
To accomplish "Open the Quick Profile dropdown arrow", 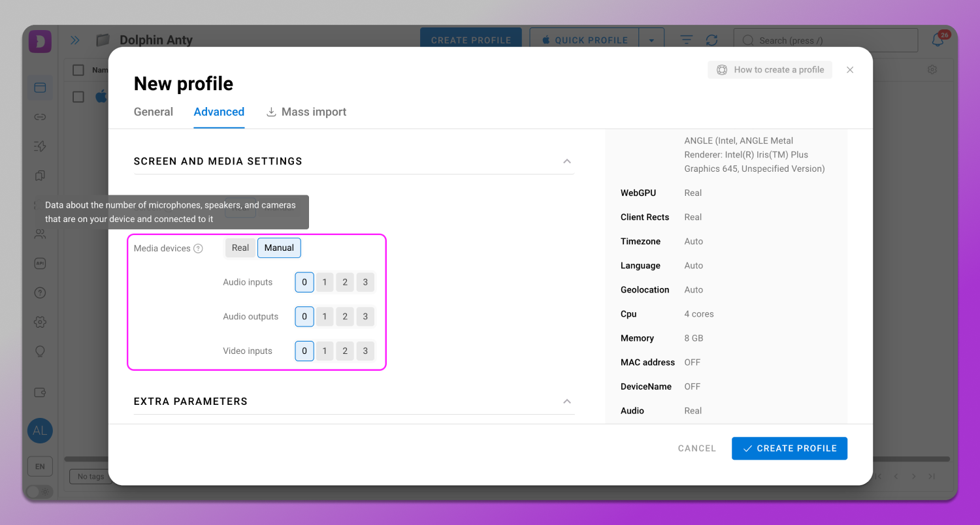I will click(x=651, y=40).
